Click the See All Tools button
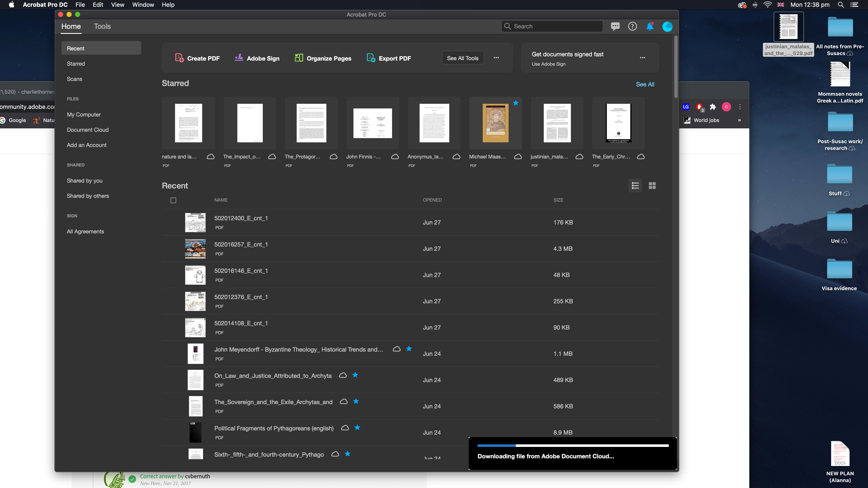 coord(462,58)
